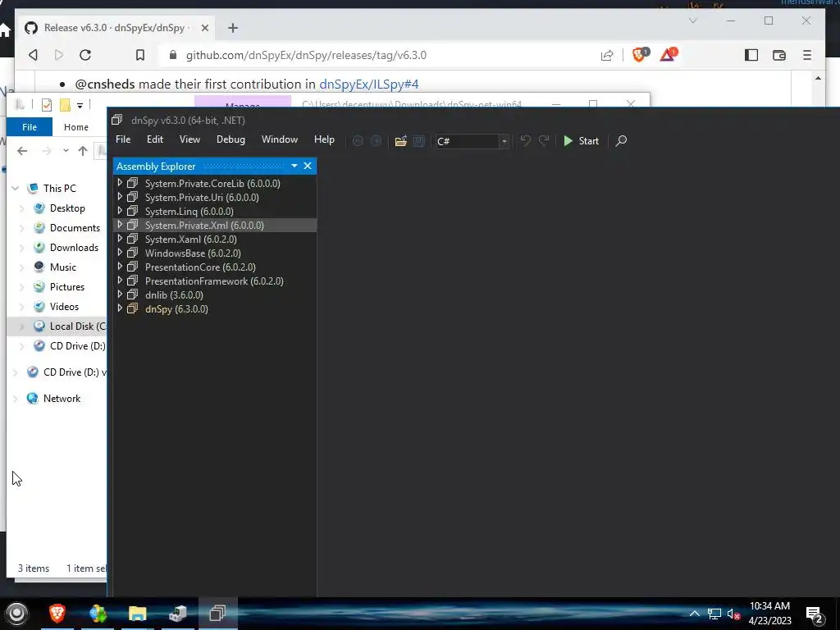Select Pictures in File Explorer sidebar
The width and height of the screenshot is (840, 630).
pyautogui.click(x=67, y=286)
